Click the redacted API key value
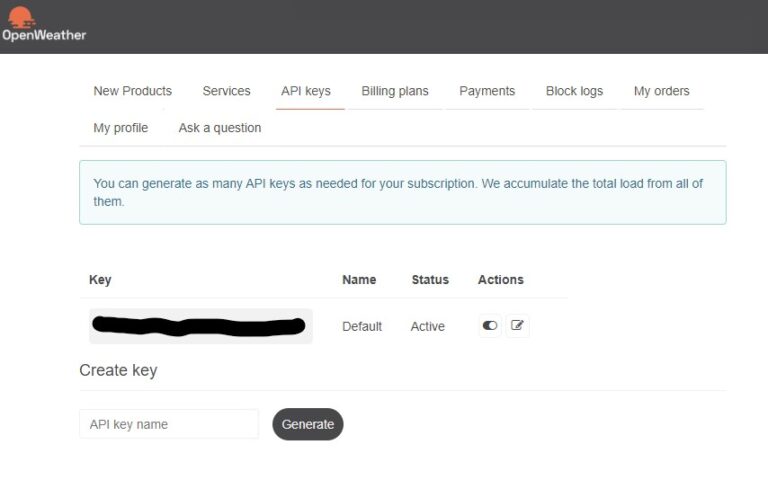768x480 pixels. coord(200,326)
